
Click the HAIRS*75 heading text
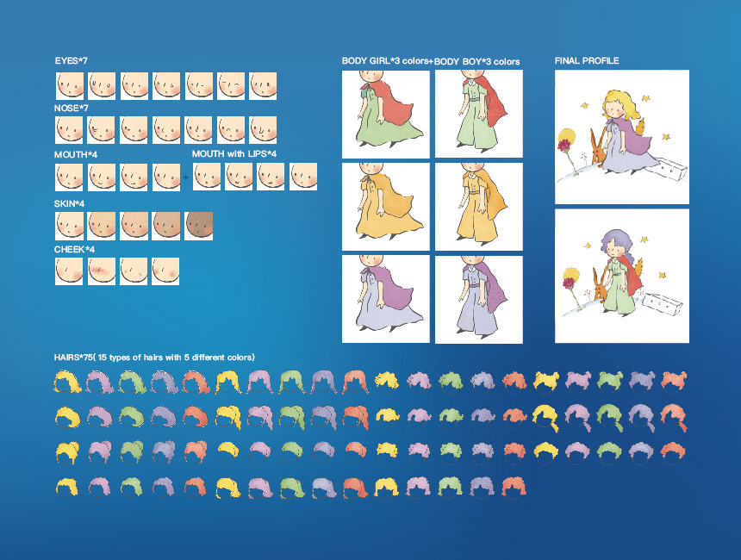154,358
